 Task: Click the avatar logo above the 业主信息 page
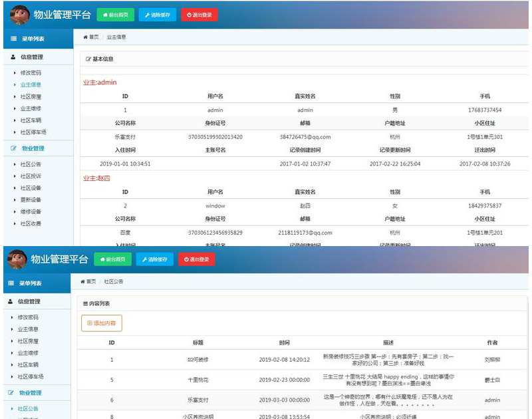click(x=19, y=14)
